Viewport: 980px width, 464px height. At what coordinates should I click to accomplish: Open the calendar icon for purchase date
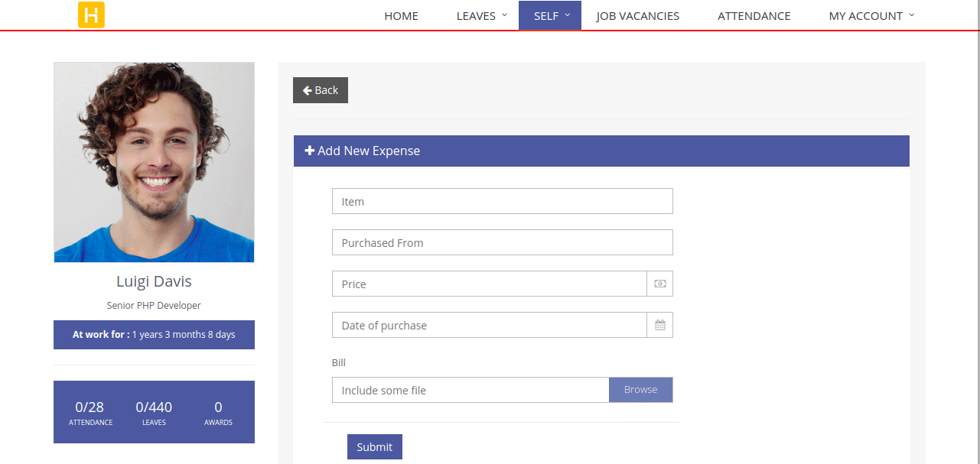[x=659, y=325]
